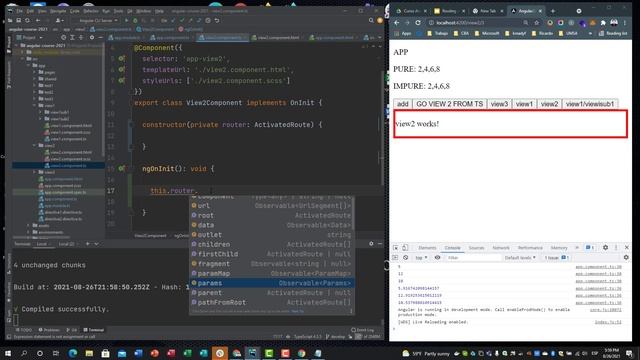Viewport: 640px width, 360px height.
Task: Click the console Filter input
Action: pyautogui.click(x=473, y=258)
